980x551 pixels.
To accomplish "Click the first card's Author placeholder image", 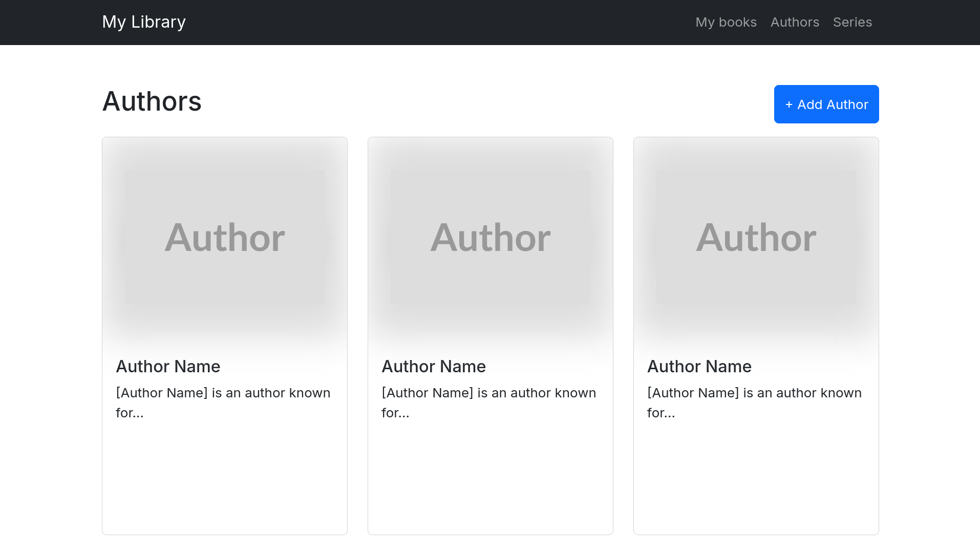I will click(x=225, y=237).
